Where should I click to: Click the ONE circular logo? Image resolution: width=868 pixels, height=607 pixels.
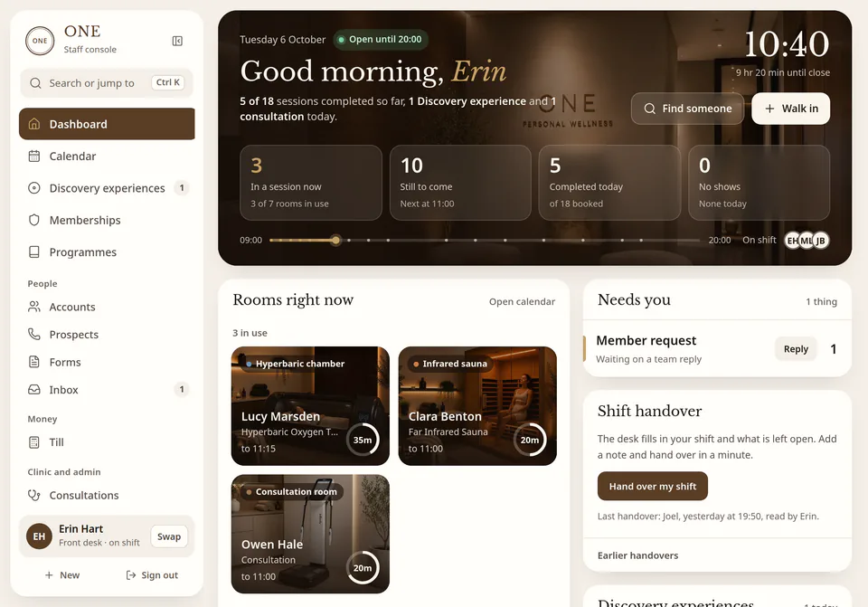tap(40, 41)
